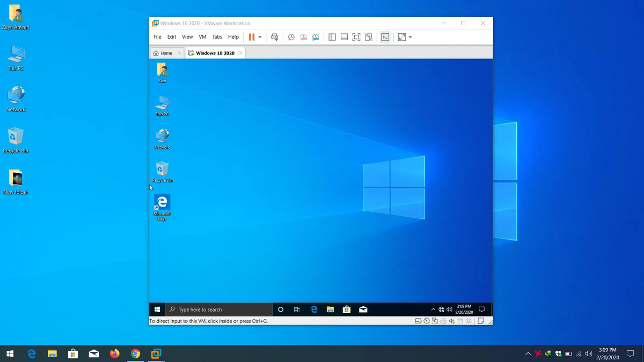Click the VMware Workstation host taskbar icon
The height and width of the screenshot is (362, 644).
pyautogui.click(x=156, y=353)
